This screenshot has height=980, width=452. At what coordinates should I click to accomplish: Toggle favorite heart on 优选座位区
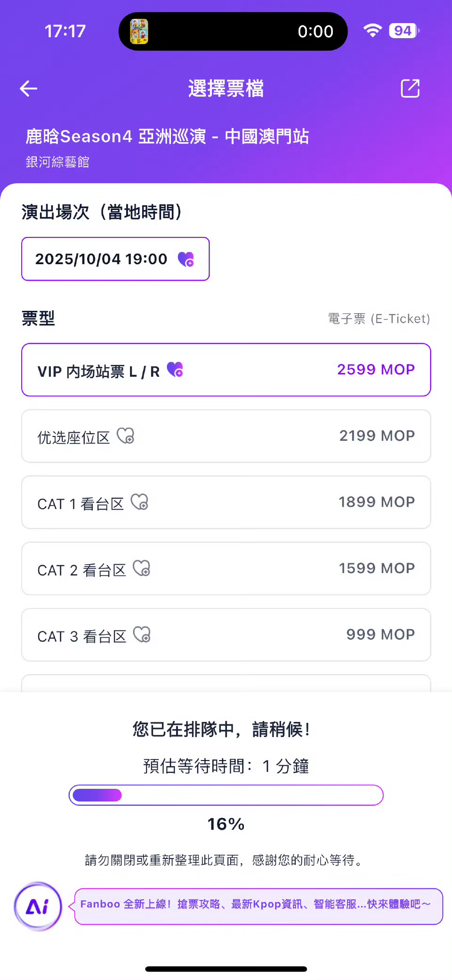point(126,436)
